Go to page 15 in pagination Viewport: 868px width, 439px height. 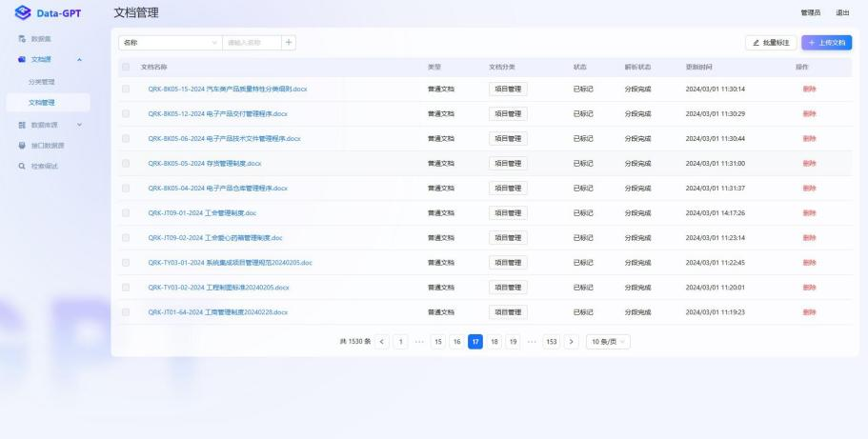(438, 342)
